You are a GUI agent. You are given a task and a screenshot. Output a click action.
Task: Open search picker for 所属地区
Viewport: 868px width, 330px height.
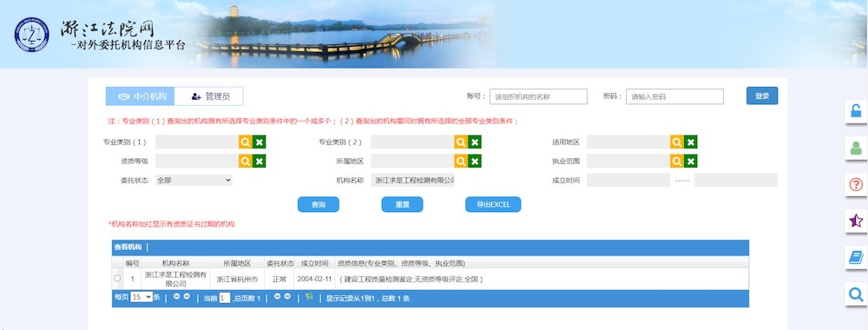pyautogui.click(x=461, y=162)
